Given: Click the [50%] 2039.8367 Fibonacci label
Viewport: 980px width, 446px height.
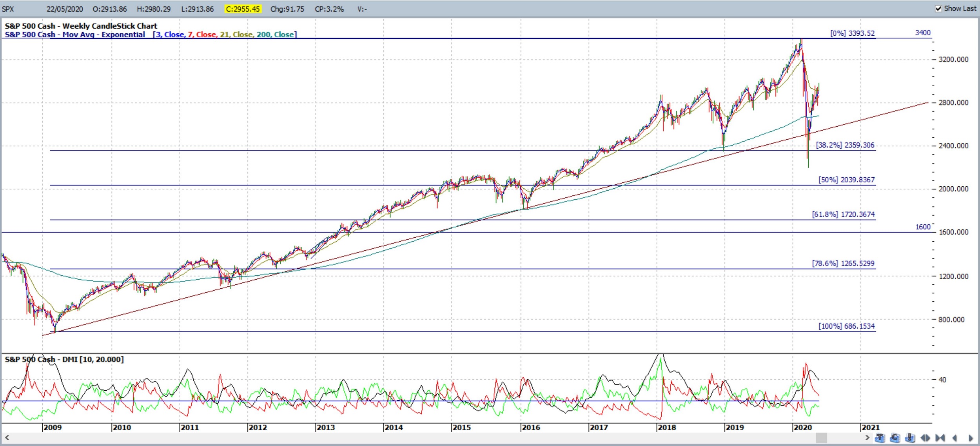Looking at the screenshot, I should (847, 180).
